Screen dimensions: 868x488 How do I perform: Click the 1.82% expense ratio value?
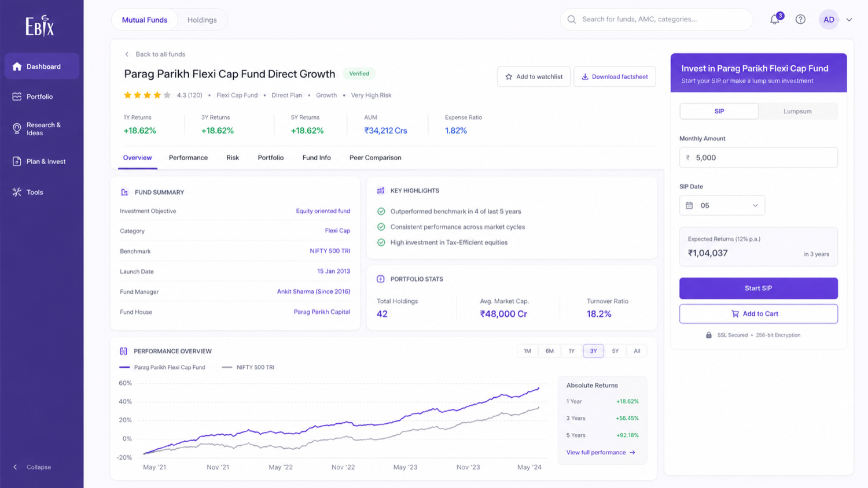pyautogui.click(x=456, y=131)
